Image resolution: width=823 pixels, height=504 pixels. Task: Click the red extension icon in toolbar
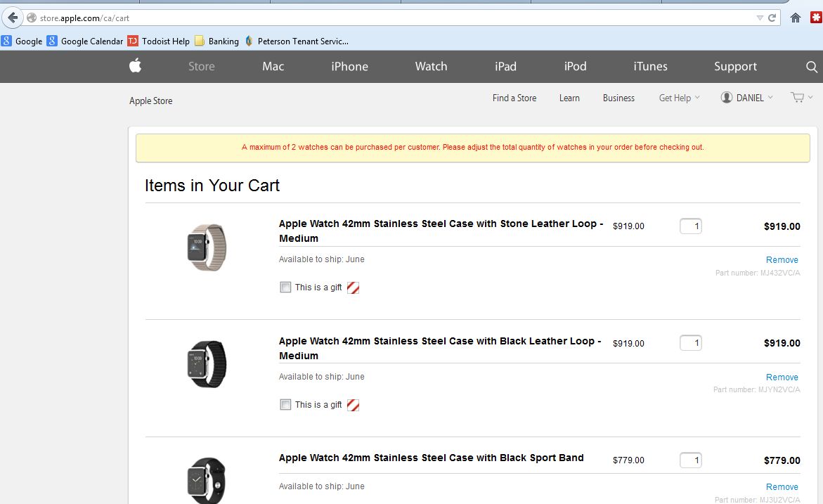click(816, 18)
